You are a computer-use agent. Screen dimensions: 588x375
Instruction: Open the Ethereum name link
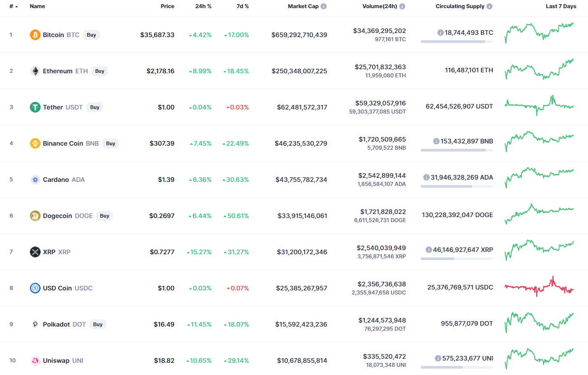[x=57, y=71]
